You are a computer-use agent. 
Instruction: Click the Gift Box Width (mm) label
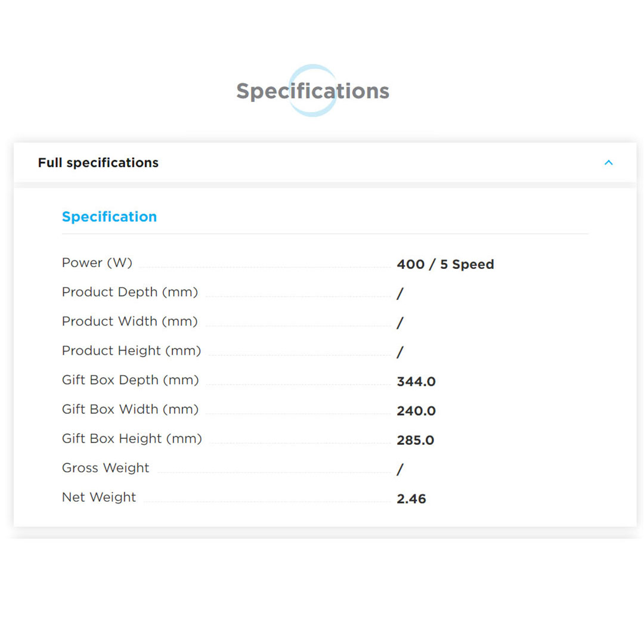[131, 409]
